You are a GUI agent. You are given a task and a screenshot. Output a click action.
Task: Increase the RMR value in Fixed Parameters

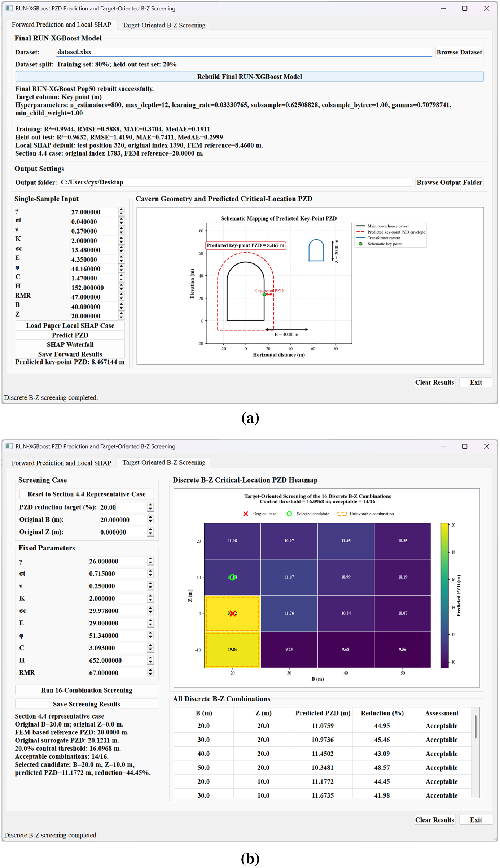click(x=150, y=670)
